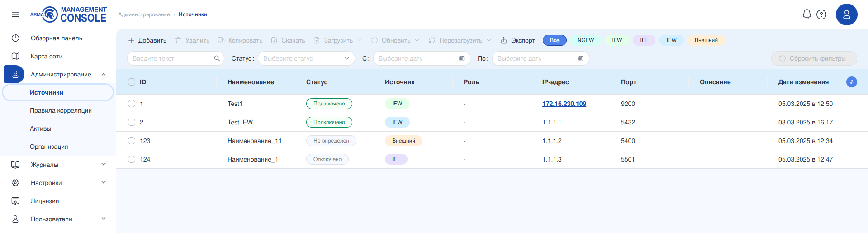Click the hamburger menu icon
Viewport: 868px width, 233px height.
pyautogui.click(x=15, y=14)
